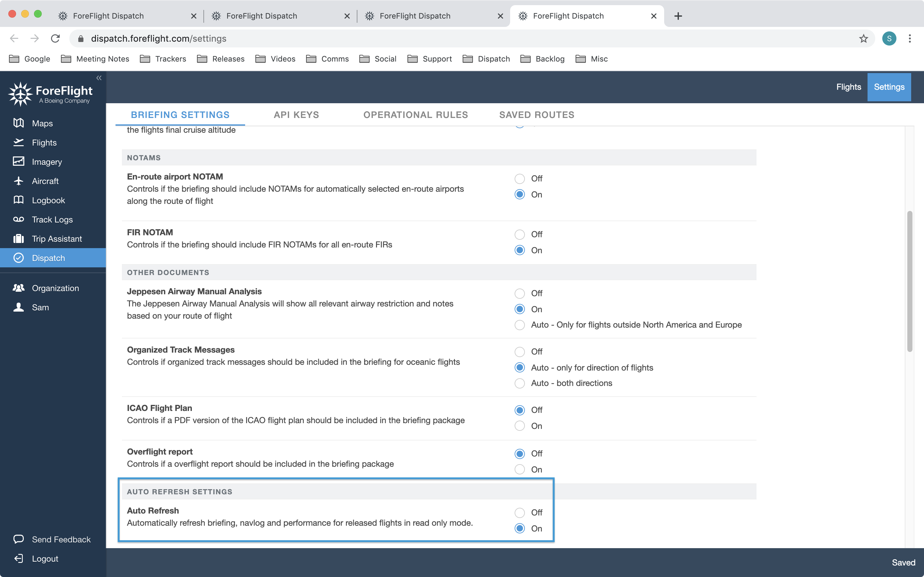Click the Track Logs icon in sidebar
The height and width of the screenshot is (577, 924).
(x=19, y=219)
